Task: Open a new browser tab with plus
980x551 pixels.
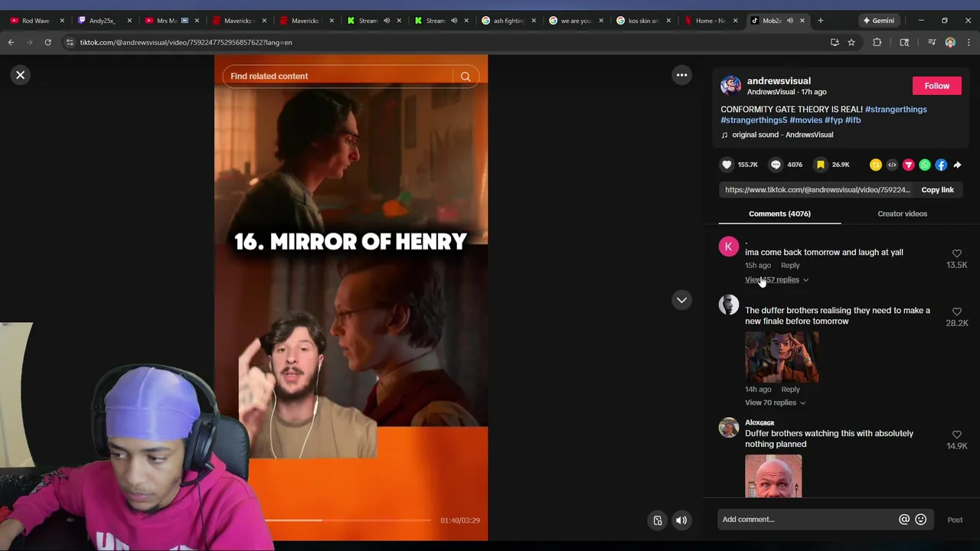Action: (821, 21)
